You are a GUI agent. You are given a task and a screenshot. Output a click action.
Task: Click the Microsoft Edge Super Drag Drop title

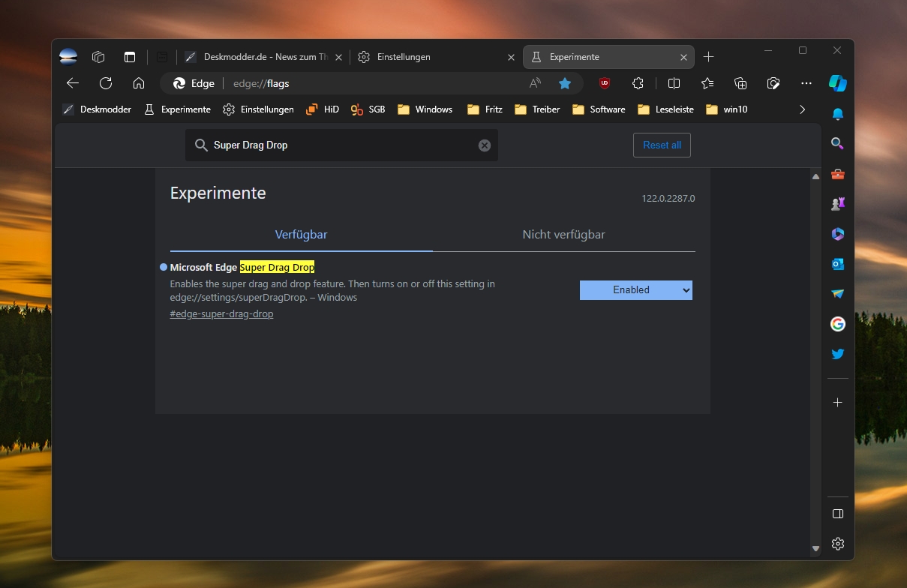click(x=242, y=267)
